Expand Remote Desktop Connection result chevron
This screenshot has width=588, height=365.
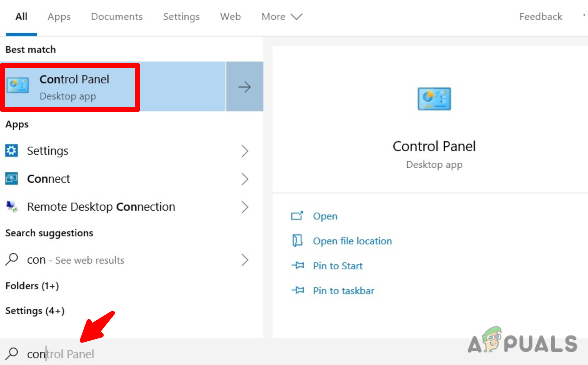point(245,207)
